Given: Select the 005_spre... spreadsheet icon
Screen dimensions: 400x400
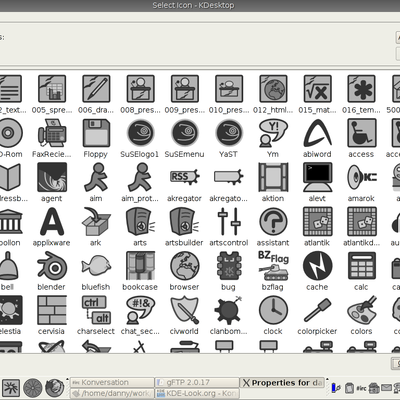Looking at the screenshot, I should coord(52,89).
